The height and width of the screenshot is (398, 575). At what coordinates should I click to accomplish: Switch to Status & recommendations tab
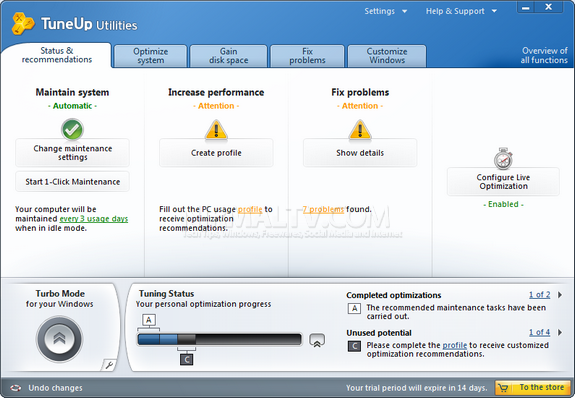click(56, 55)
